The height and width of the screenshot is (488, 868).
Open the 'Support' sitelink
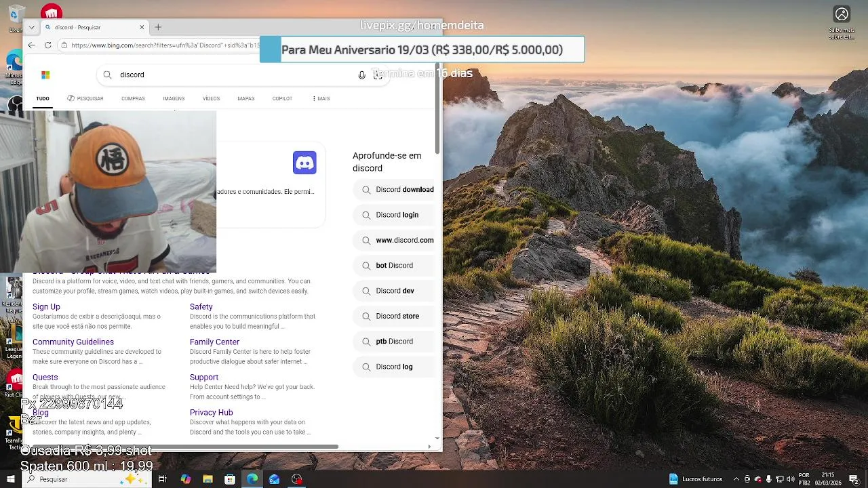tap(204, 378)
